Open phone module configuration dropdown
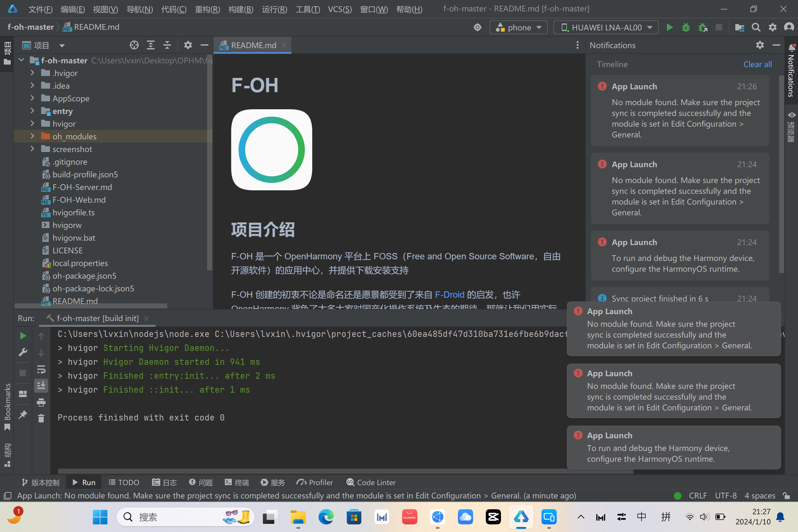 pyautogui.click(x=518, y=27)
